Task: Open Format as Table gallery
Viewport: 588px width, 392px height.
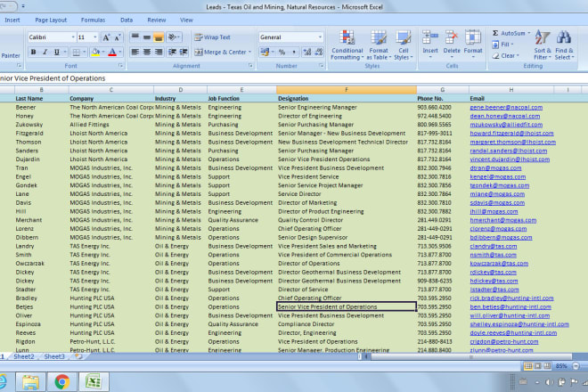Action: pos(379,45)
